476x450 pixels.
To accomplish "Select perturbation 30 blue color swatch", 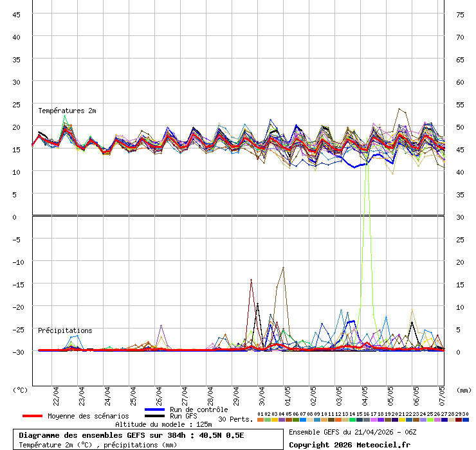I will (x=466, y=420).
